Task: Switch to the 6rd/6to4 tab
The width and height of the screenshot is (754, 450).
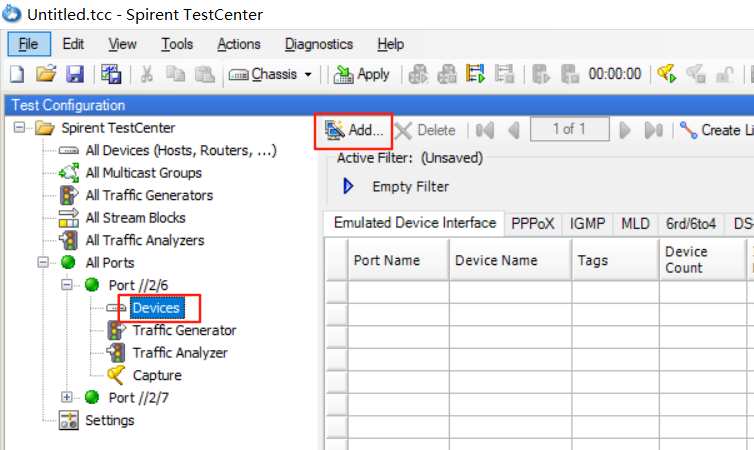Action: [691, 224]
